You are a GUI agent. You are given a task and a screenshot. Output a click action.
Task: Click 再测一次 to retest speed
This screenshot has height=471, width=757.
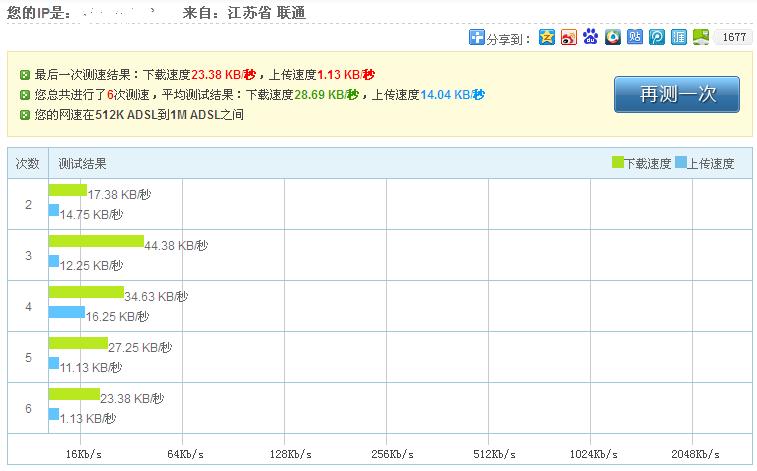[677, 94]
